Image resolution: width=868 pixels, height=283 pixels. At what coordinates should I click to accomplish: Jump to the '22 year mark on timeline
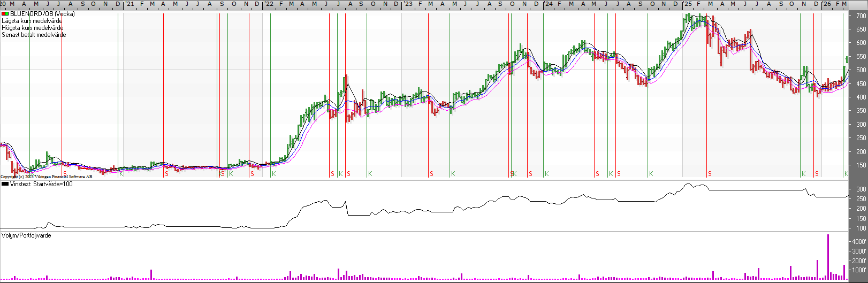tap(268, 4)
